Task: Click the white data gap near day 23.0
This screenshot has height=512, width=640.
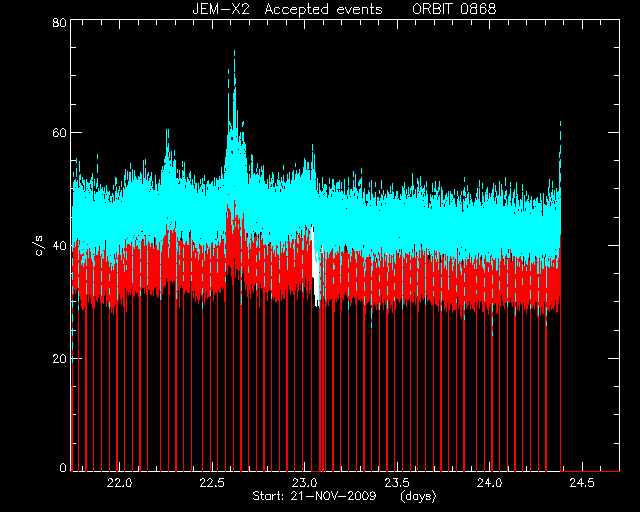Action: [315, 265]
